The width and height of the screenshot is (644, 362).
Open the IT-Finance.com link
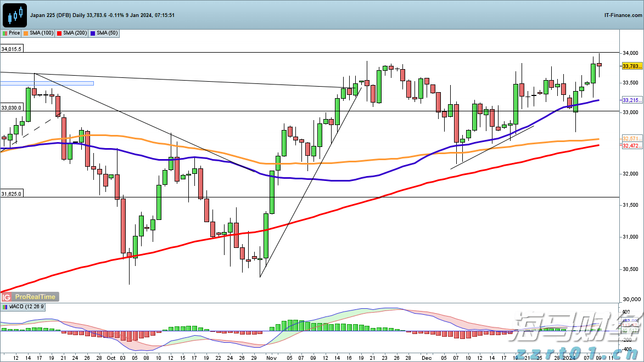pyautogui.click(x=622, y=15)
